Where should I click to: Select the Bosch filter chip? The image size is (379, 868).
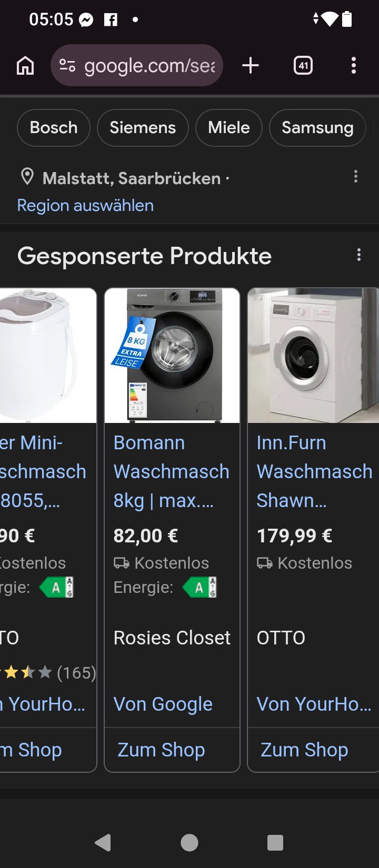[x=54, y=128]
